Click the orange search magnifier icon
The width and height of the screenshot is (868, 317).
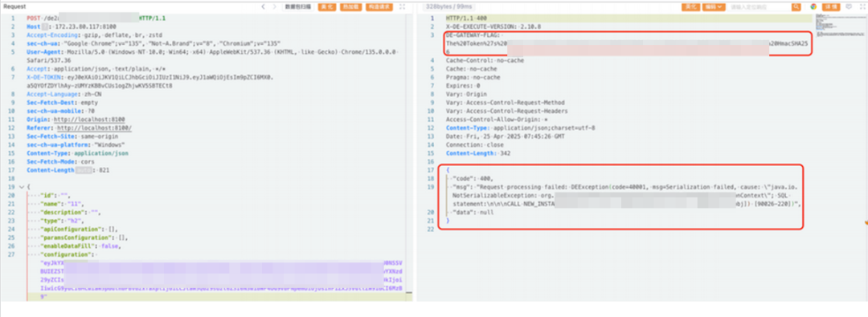[x=796, y=6]
